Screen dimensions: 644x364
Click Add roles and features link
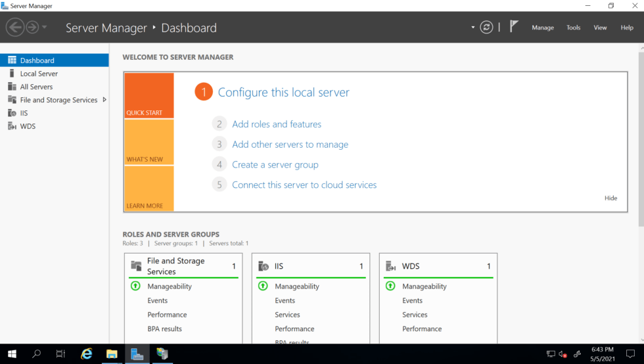277,124
